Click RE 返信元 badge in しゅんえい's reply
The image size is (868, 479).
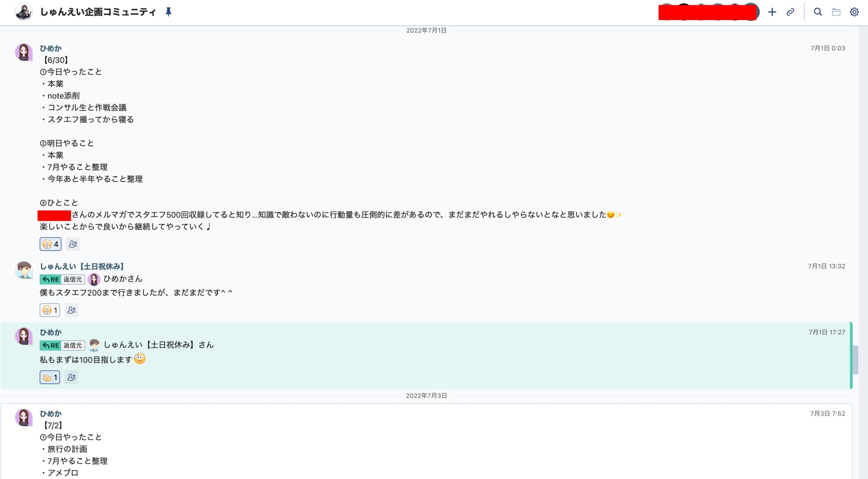tap(62, 279)
